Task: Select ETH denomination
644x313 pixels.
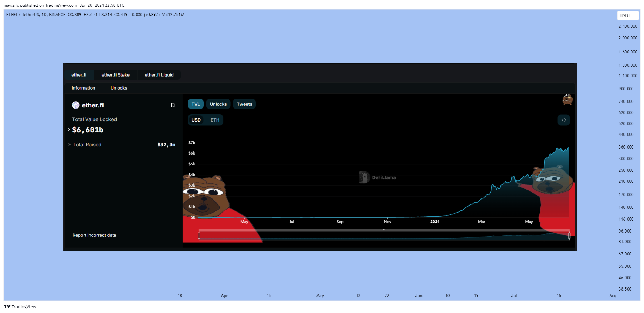Action: pos(215,120)
